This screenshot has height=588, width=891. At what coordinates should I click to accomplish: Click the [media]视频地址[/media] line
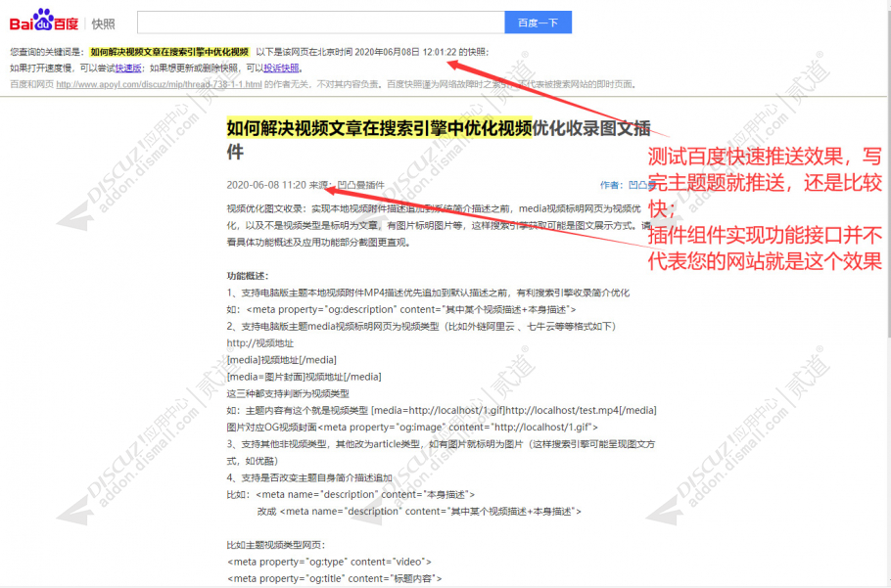coord(281,360)
